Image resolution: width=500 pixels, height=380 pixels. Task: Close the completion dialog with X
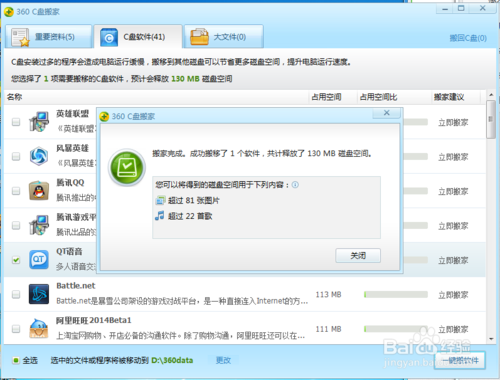click(387, 113)
